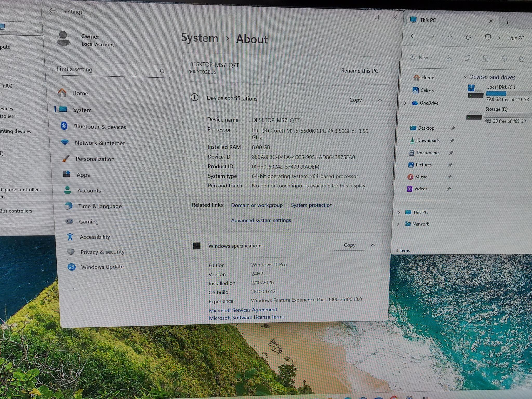The image size is (532, 399).
Task: Click System breadcrumb in page title
Action: 199,38
